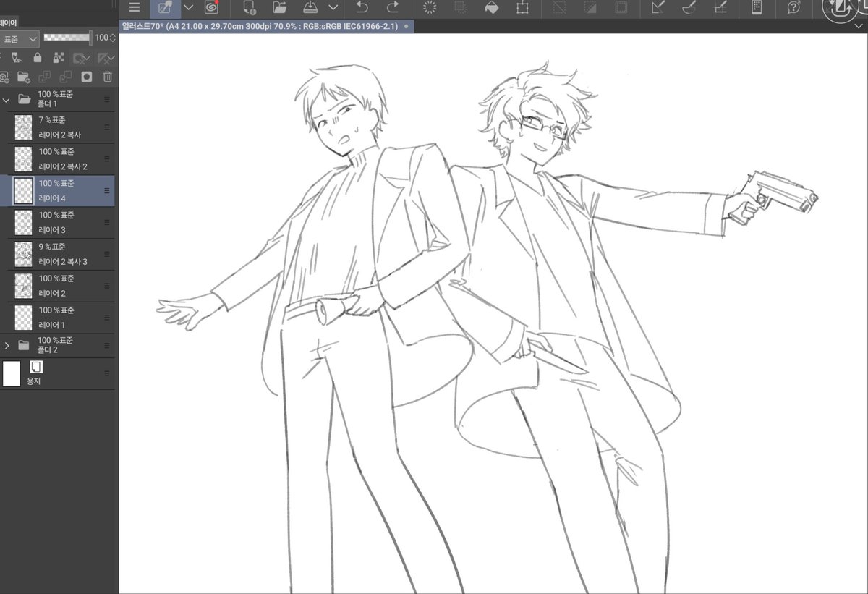Click the deselect icon
Screen dimensions: 868x594
coord(559,8)
